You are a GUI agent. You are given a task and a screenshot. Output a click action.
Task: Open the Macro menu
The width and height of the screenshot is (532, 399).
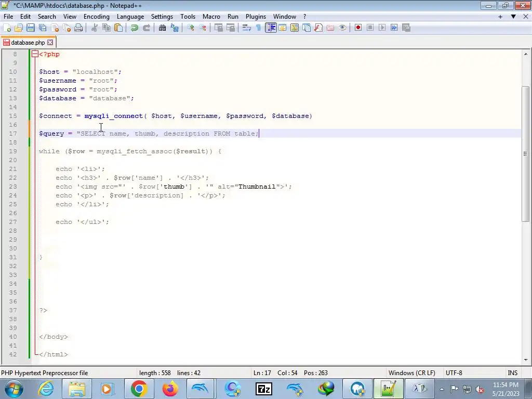click(x=211, y=16)
